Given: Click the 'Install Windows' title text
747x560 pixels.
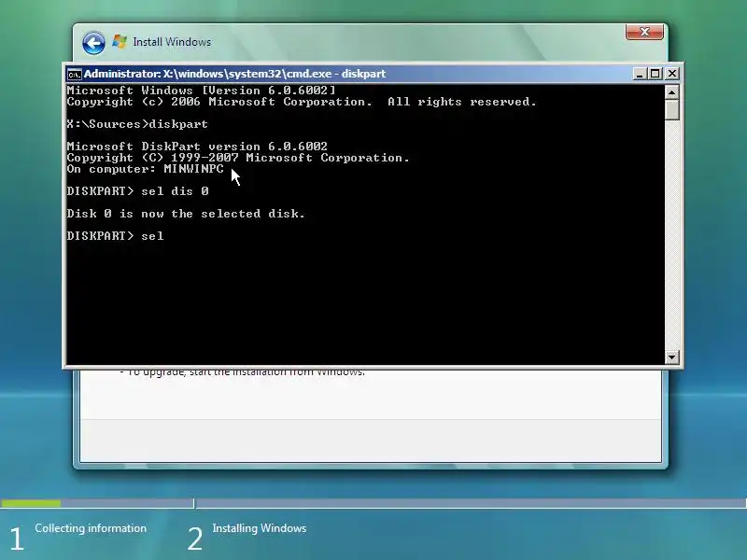Looking at the screenshot, I should pyautogui.click(x=172, y=42).
